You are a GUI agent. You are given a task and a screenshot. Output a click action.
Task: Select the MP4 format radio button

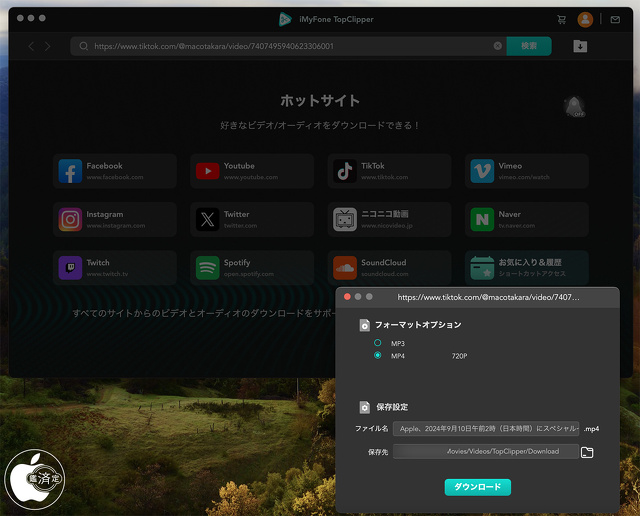[378, 356]
